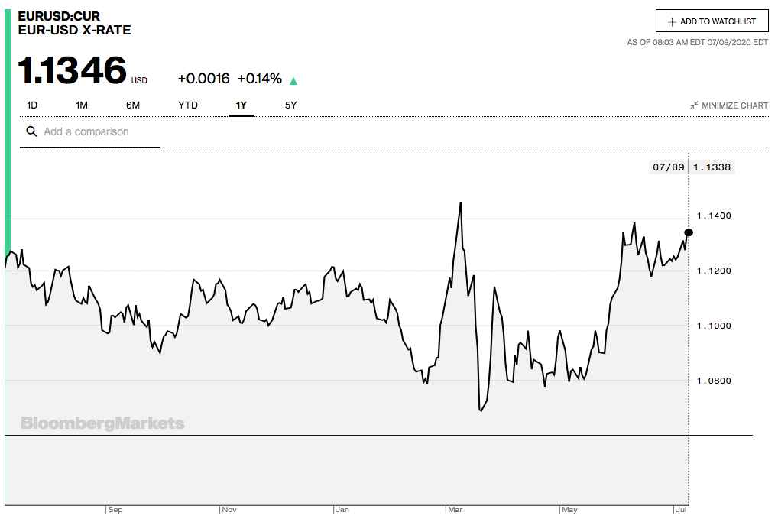
Task: Click the EURUSD:CUR ticker title
Action: [x=59, y=16]
